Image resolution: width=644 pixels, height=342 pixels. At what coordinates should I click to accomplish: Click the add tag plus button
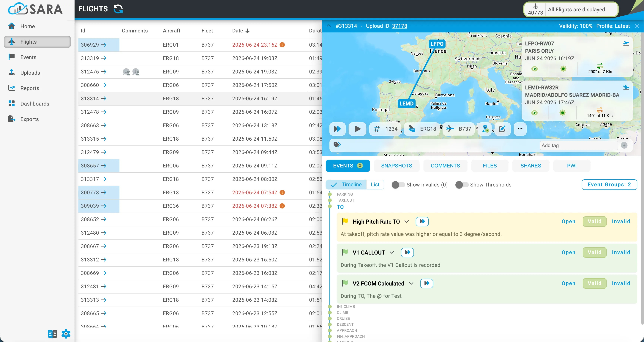[624, 145]
